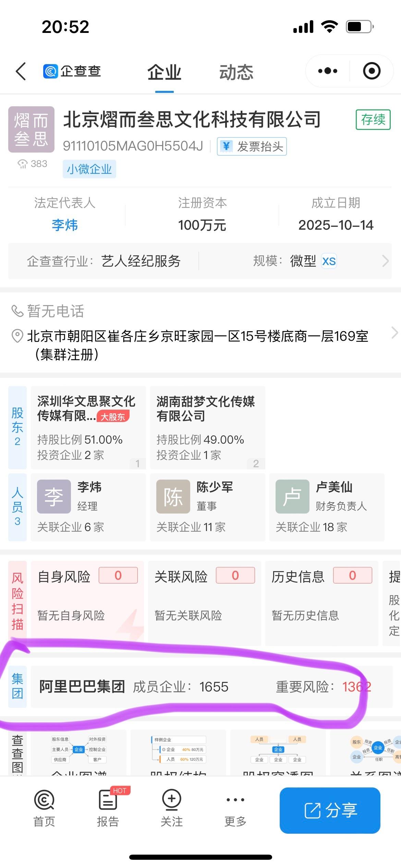The width and height of the screenshot is (401, 868).
Task: Open the 企查查 logo in the header
Action: 72,71
